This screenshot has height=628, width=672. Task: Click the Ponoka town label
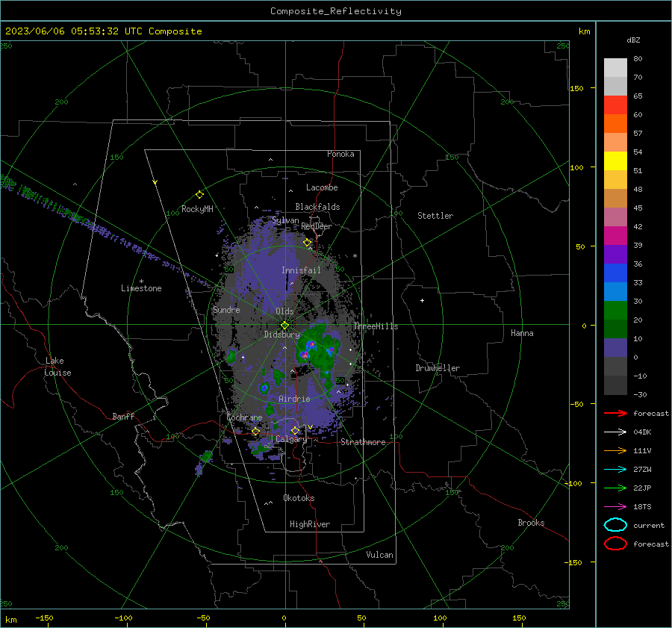coord(340,154)
